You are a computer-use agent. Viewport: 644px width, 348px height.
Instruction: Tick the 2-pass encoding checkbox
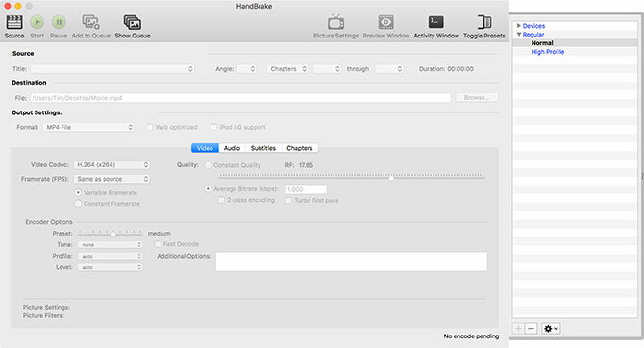[x=221, y=200]
